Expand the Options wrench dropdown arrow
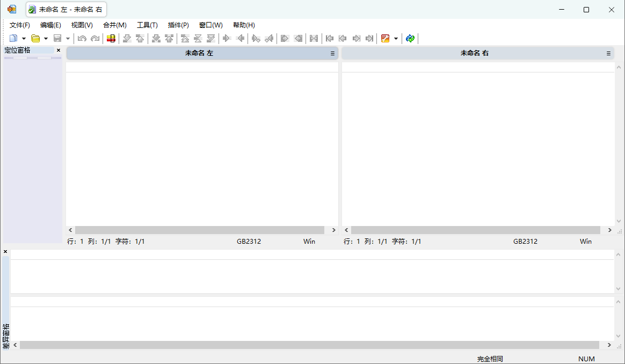 396,39
